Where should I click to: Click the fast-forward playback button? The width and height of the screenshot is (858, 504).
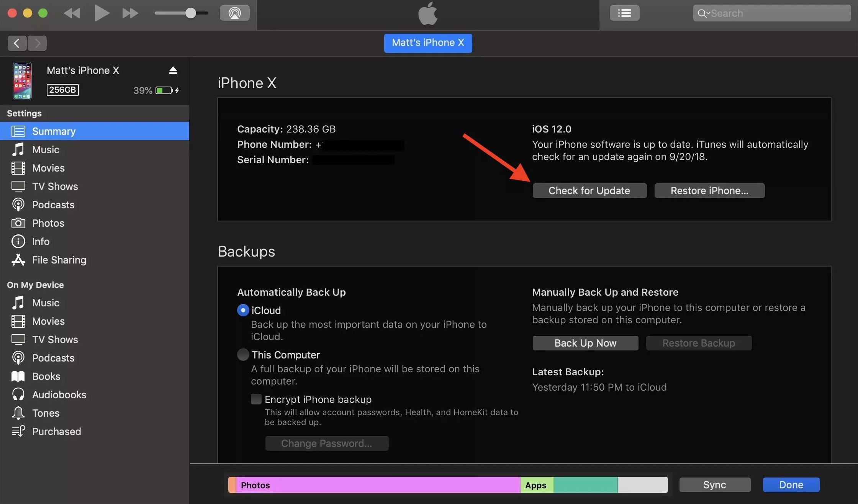tap(130, 13)
